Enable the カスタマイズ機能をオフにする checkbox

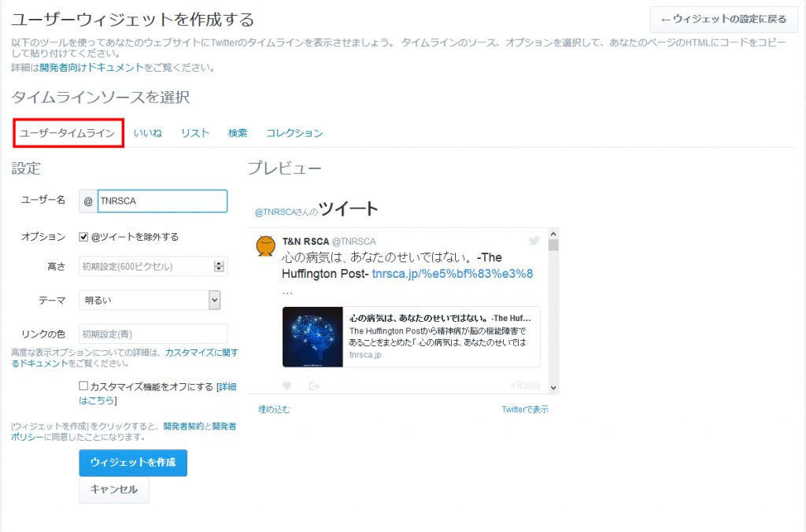[84, 386]
